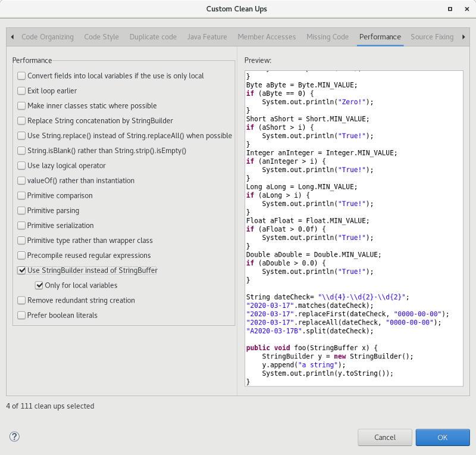This screenshot has height=455, width=476.
Task: Click the '4 of 111 clean ups selected' status
Action: [x=50, y=406]
